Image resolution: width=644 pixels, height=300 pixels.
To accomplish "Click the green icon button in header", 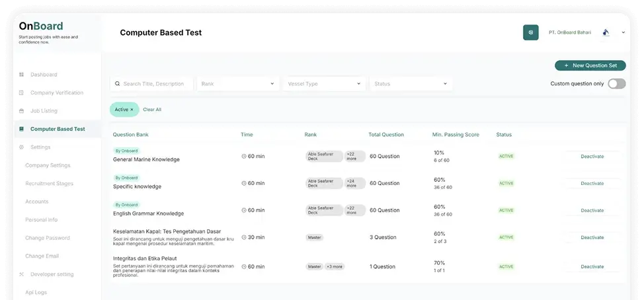I will coord(530,32).
